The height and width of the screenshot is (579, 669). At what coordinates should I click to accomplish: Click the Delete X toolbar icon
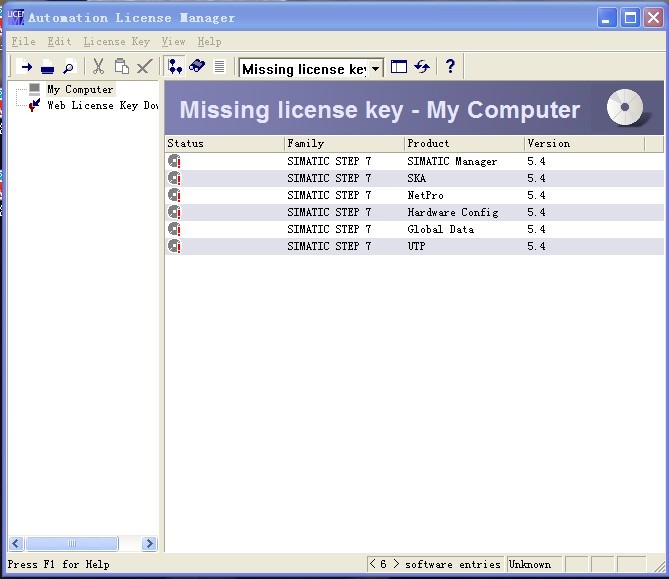click(x=144, y=67)
